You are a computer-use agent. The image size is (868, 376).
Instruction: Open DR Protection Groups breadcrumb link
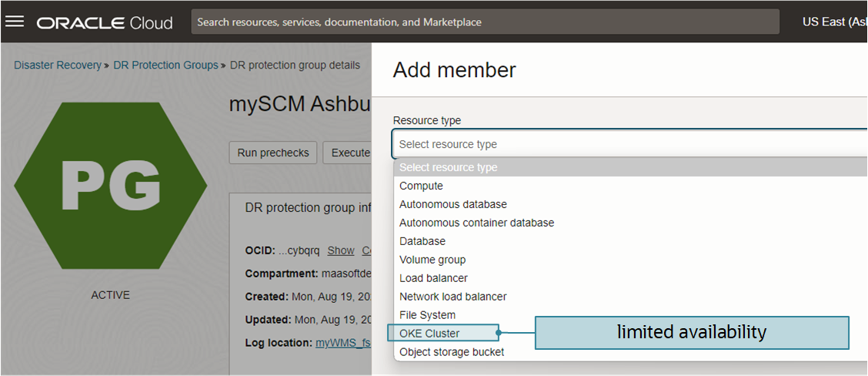pyautogui.click(x=165, y=65)
